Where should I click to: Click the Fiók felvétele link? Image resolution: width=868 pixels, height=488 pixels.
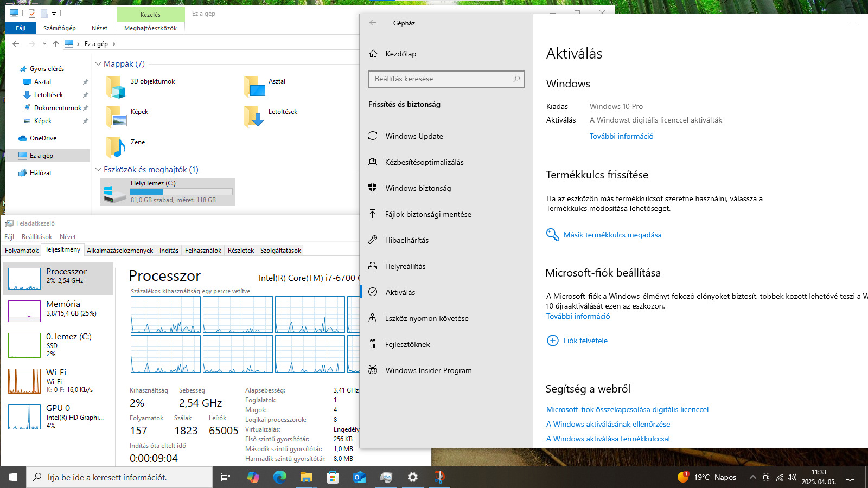(x=585, y=341)
